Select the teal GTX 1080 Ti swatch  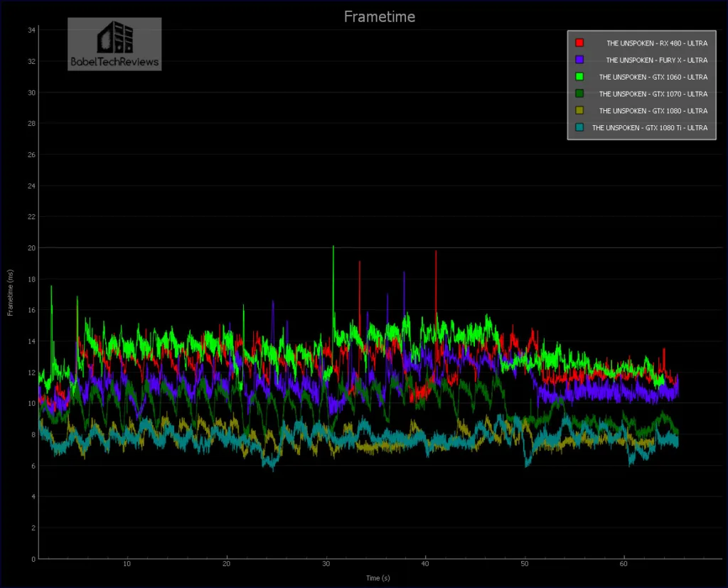tap(579, 128)
